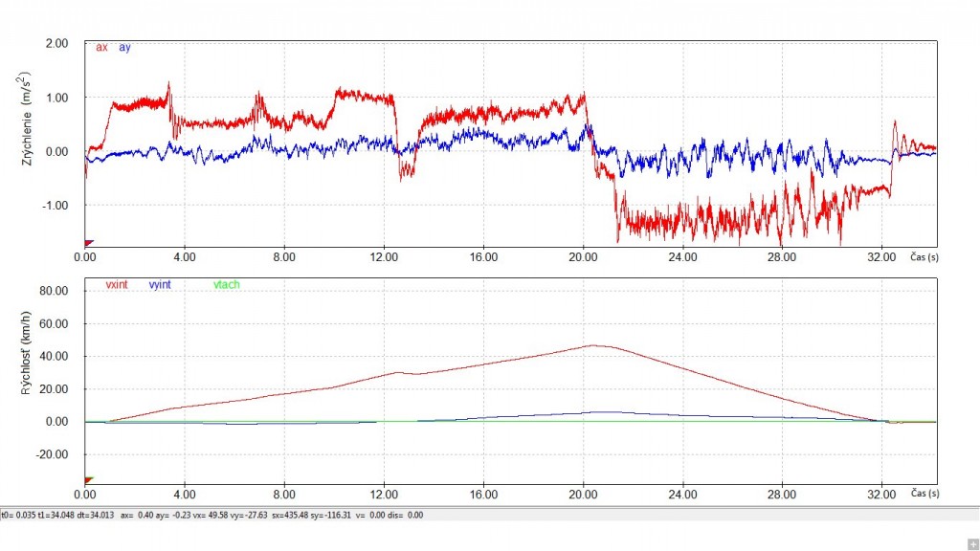Screen dimensions: 980x551
Task: Click the 'dt=34.013' status bar value
Action: tap(97, 516)
